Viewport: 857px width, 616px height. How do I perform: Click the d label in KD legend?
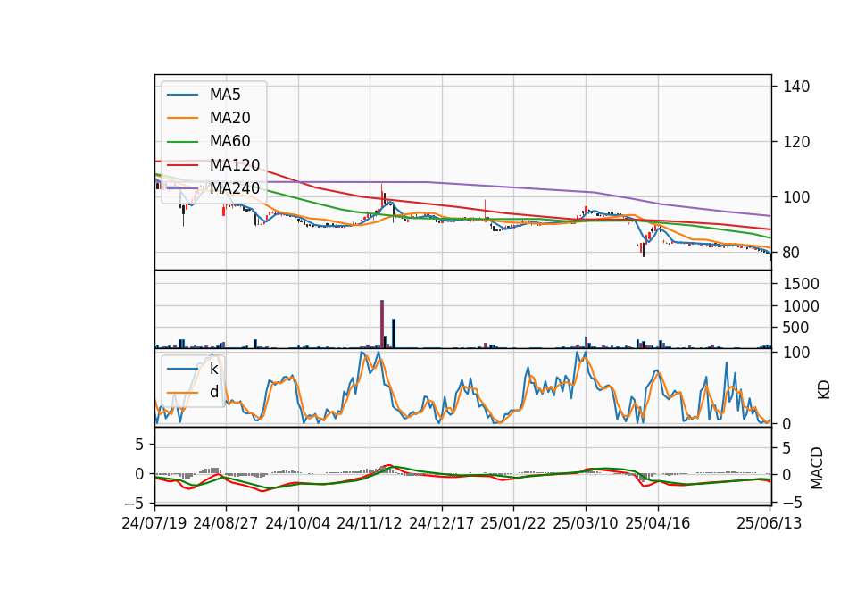tap(213, 392)
